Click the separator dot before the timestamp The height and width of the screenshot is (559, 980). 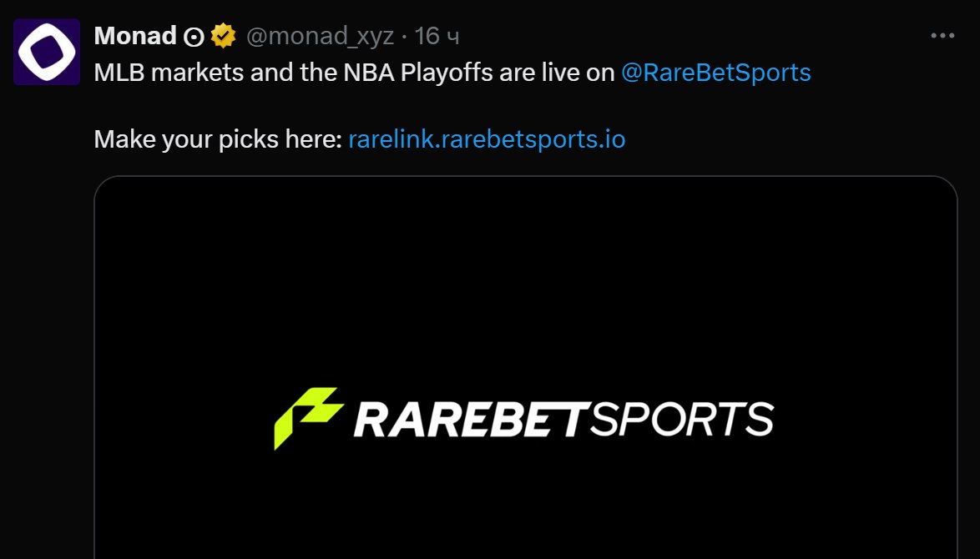coord(404,38)
